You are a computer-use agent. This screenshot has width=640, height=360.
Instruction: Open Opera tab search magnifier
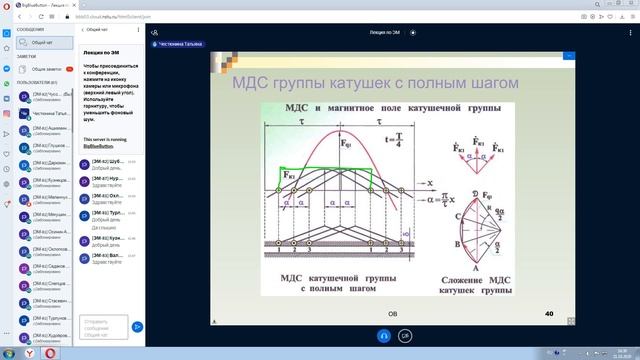point(597,4)
